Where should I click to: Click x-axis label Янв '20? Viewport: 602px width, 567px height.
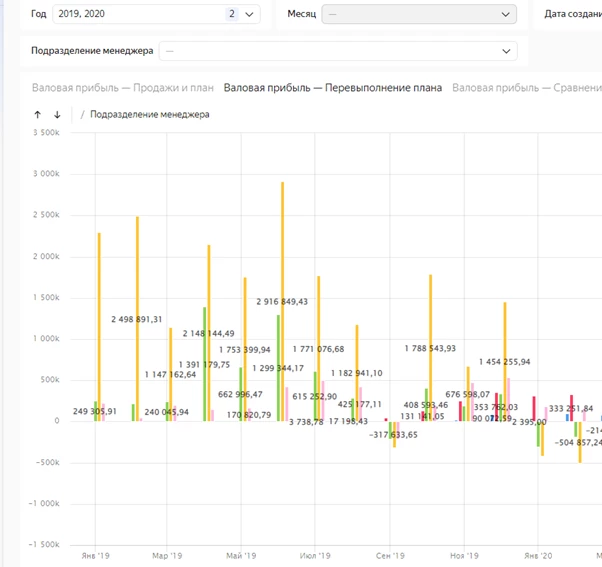tap(538, 556)
